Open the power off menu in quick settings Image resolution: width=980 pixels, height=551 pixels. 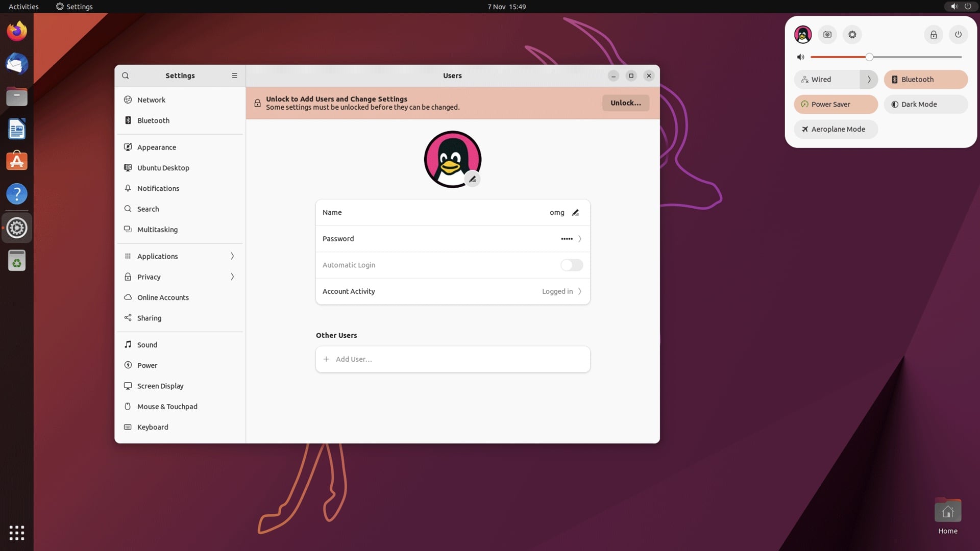(958, 35)
